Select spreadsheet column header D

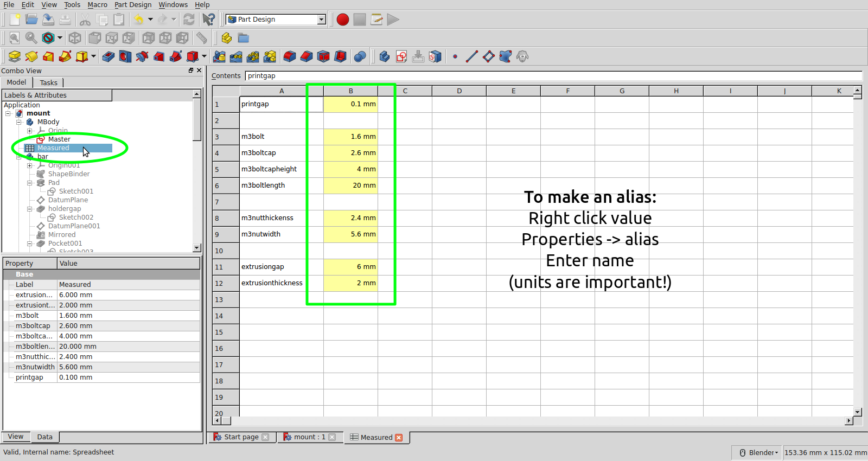pyautogui.click(x=459, y=91)
